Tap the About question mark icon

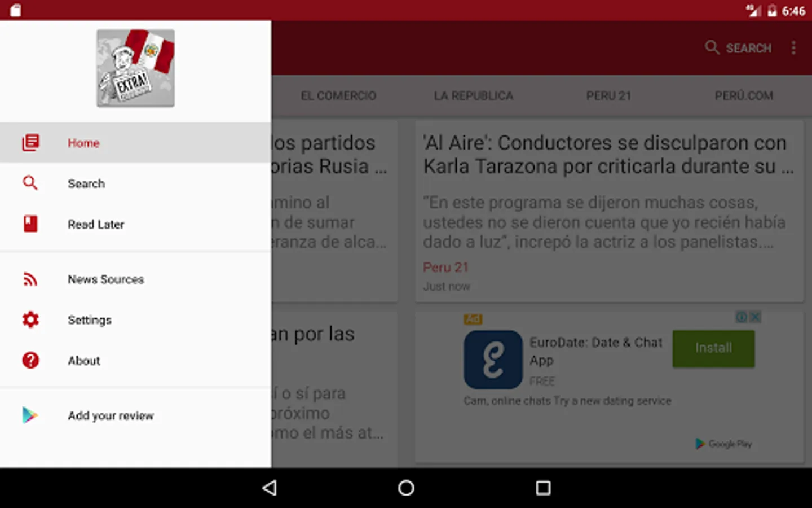[x=30, y=360]
